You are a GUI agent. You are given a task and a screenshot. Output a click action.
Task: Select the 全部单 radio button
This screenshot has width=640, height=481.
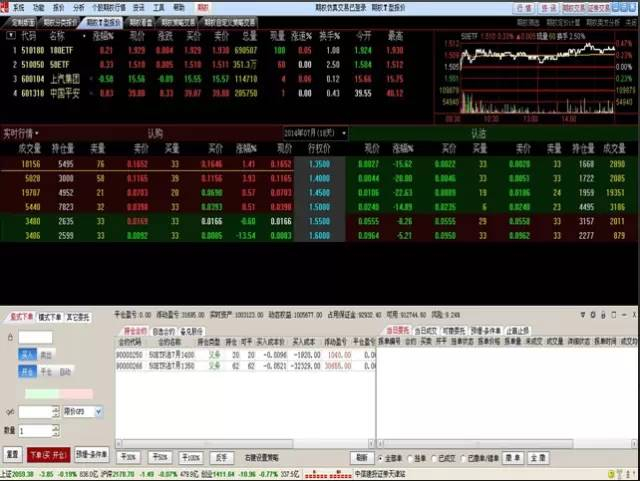[380, 459]
